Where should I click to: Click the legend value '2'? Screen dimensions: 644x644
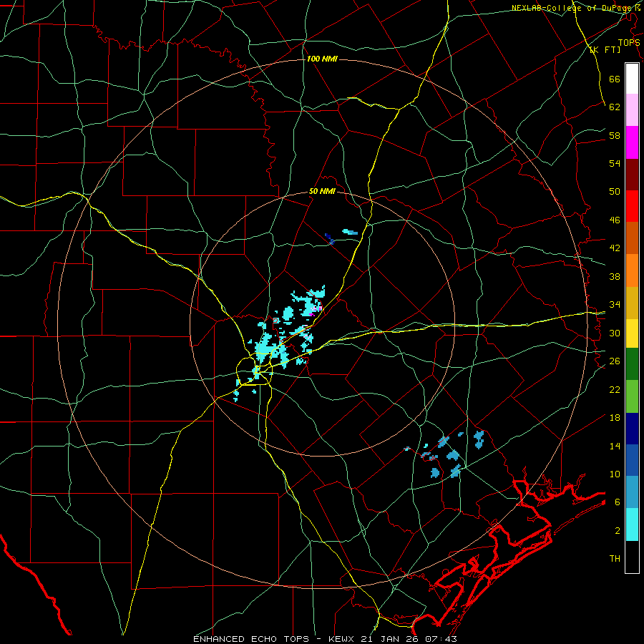[x=618, y=531]
